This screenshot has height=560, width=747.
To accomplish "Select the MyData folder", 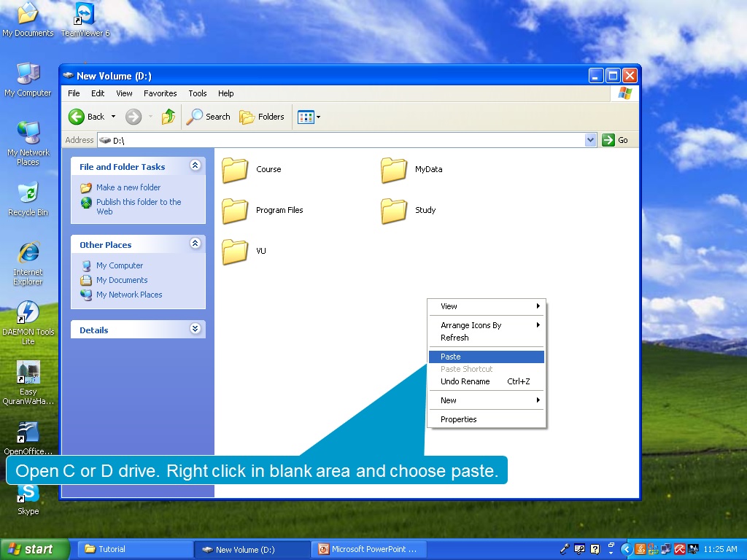I will click(x=411, y=169).
